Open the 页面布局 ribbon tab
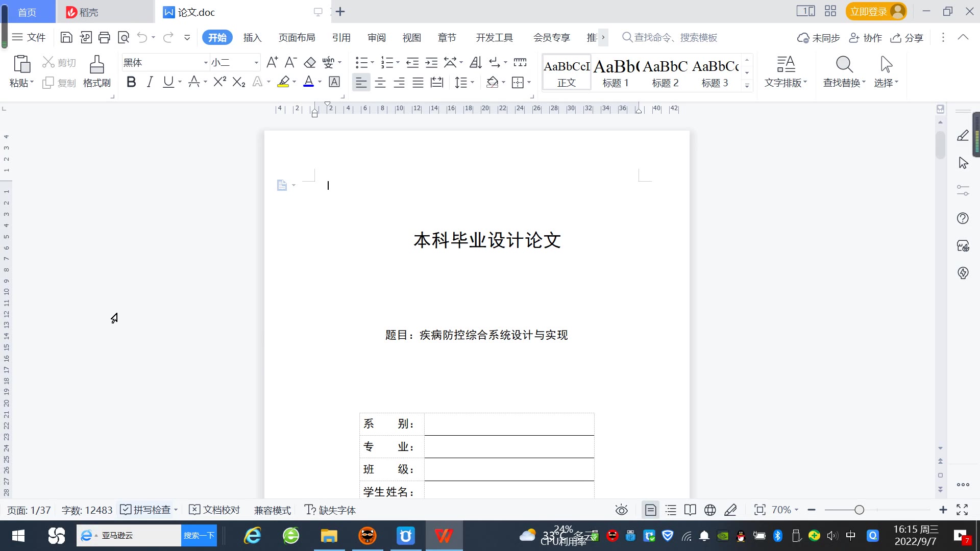This screenshot has width=980, height=551. (x=297, y=37)
